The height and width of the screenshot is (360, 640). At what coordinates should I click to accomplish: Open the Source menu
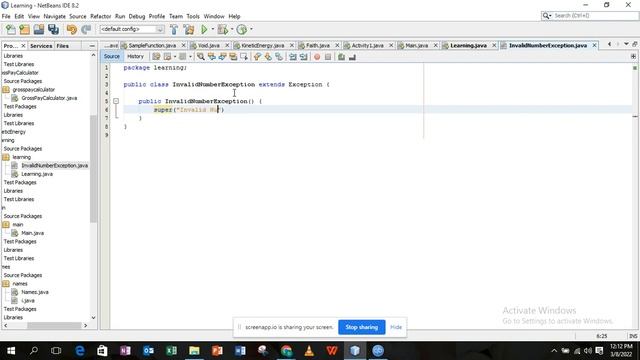coord(78,16)
